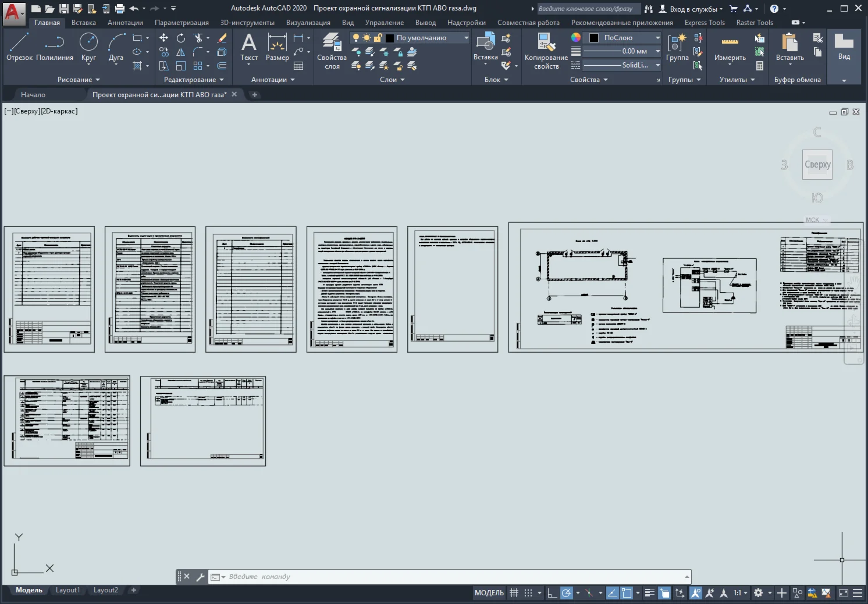Click the color wheel icon in Свойства

(575, 38)
